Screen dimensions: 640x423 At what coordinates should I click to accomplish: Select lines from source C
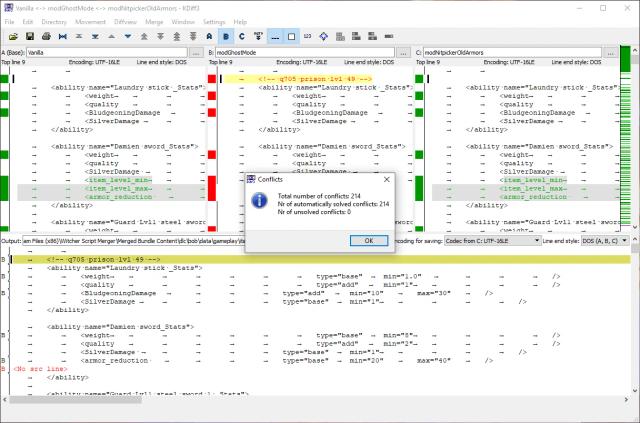point(242,36)
